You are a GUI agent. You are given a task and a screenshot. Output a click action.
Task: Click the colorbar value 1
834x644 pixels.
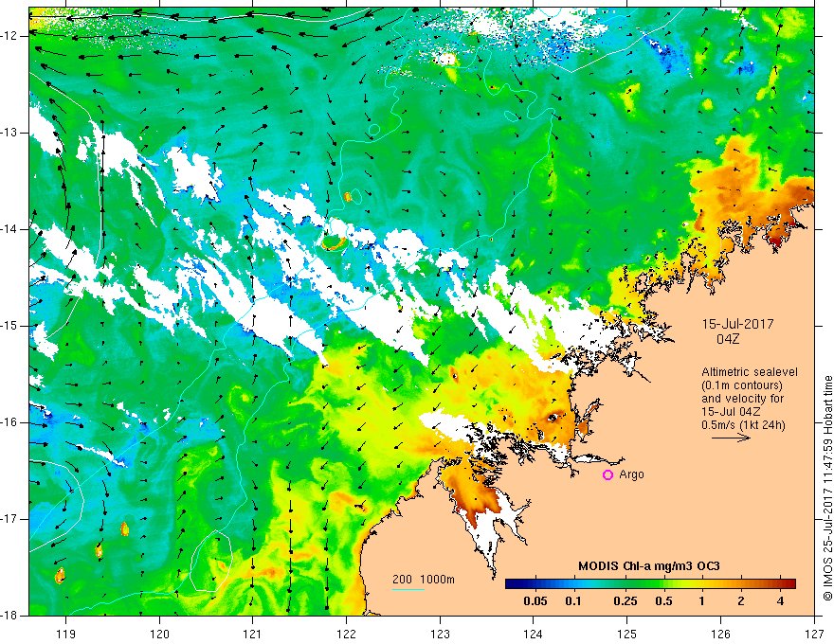pos(702,601)
